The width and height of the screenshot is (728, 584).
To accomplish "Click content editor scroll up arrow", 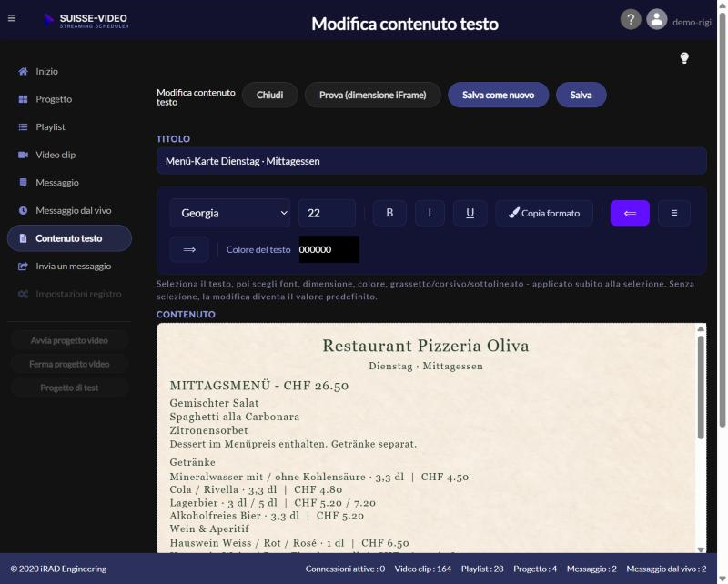I will [701, 328].
